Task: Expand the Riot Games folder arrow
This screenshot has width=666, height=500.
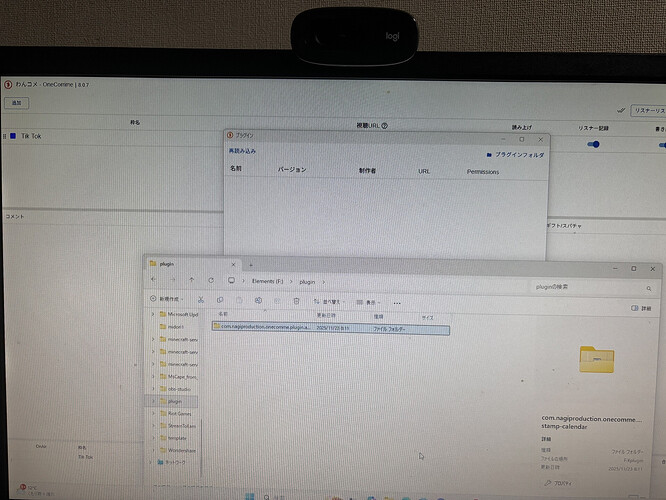Action: (x=153, y=413)
